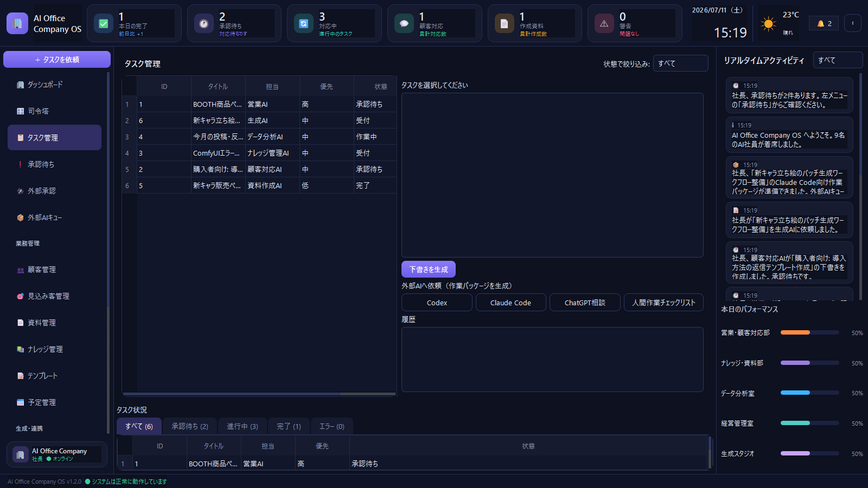
Task: Click the 外部AIキュー box icon in sidebar
Action: (x=20, y=217)
